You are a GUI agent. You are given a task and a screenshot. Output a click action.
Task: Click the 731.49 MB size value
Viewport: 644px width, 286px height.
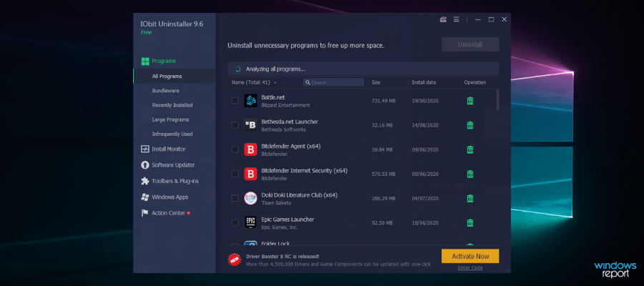coord(384,101)
